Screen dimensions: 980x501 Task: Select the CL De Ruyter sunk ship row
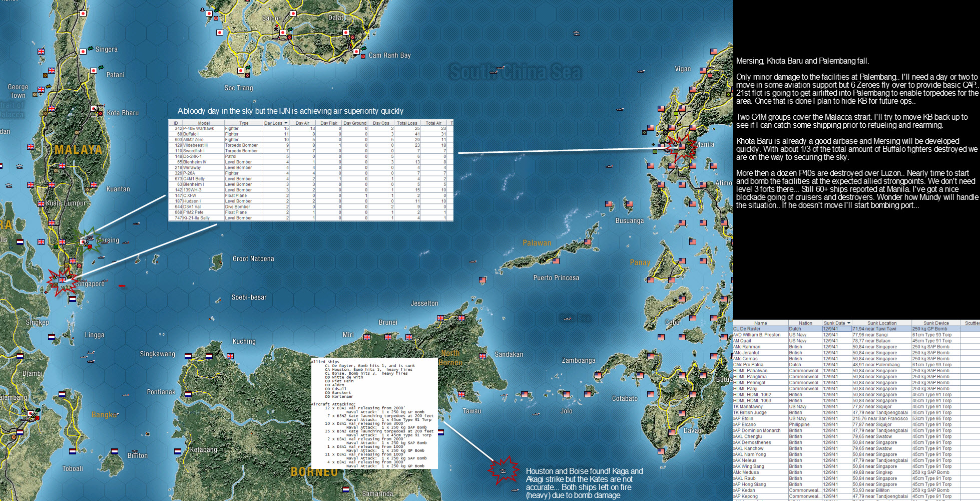click(856, 329)
